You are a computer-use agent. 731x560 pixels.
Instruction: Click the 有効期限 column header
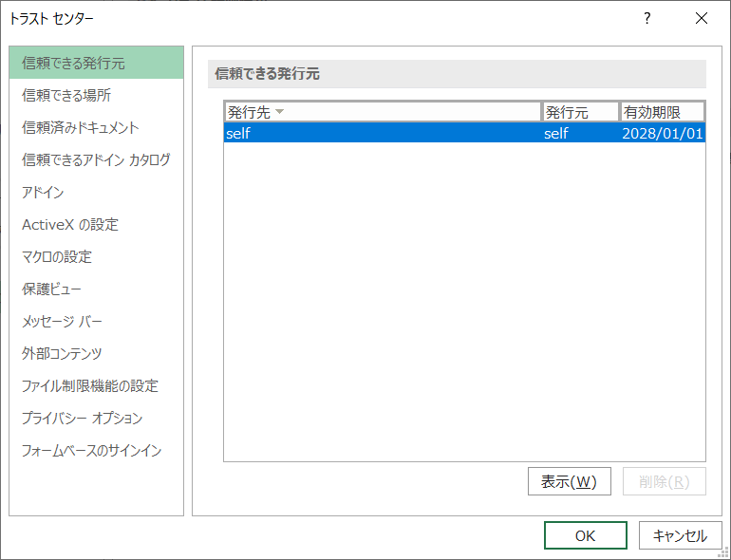click(662, 112)
